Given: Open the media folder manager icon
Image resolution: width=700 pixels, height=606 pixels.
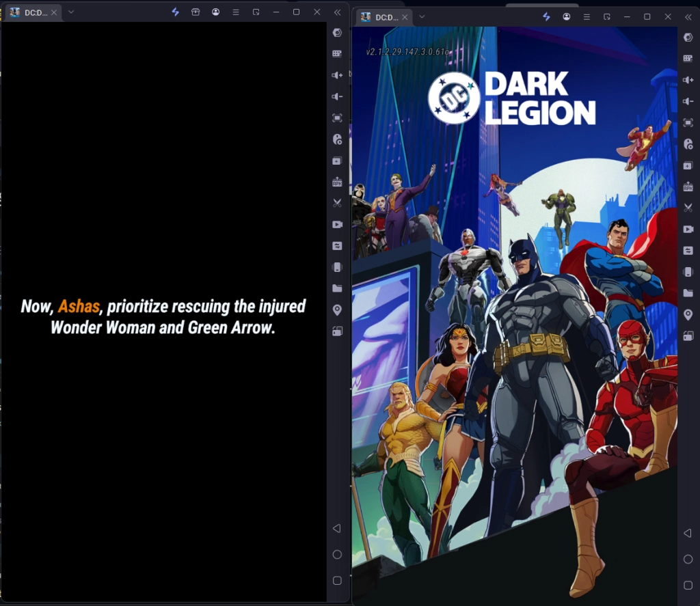Looking at the screenshot, I should [336, 288].
